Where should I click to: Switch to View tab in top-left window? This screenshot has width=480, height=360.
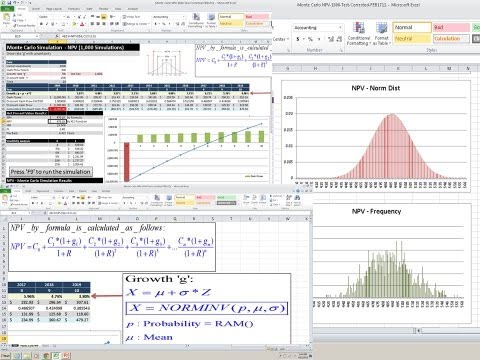tap(118, 9)
